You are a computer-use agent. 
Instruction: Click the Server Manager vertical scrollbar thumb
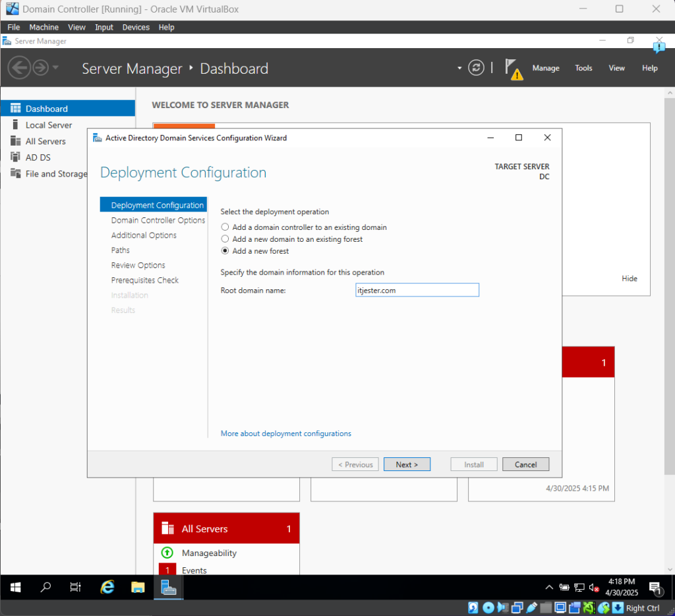tap(670, 287)
